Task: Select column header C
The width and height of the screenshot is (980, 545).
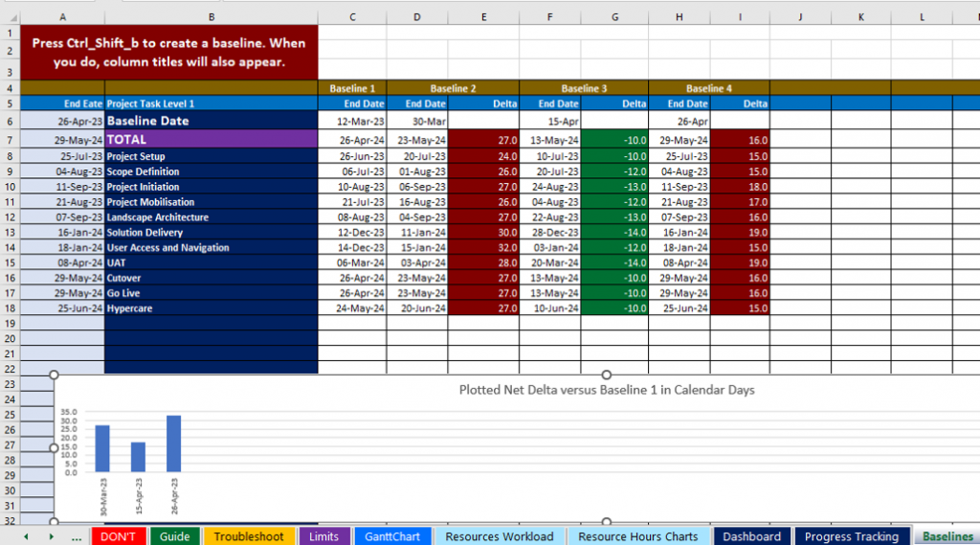Action: pos(352,17)
